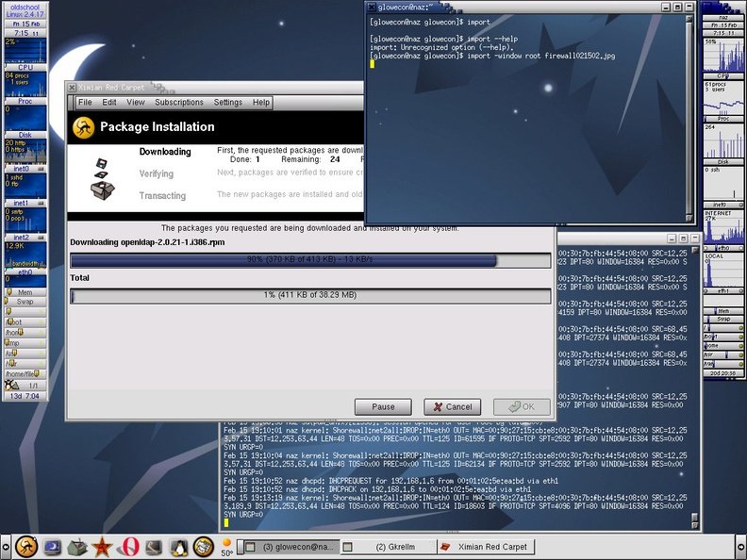The image size is (747, 560).
Task: Launch the Opera browser from panel
Action: coord(129,547)
